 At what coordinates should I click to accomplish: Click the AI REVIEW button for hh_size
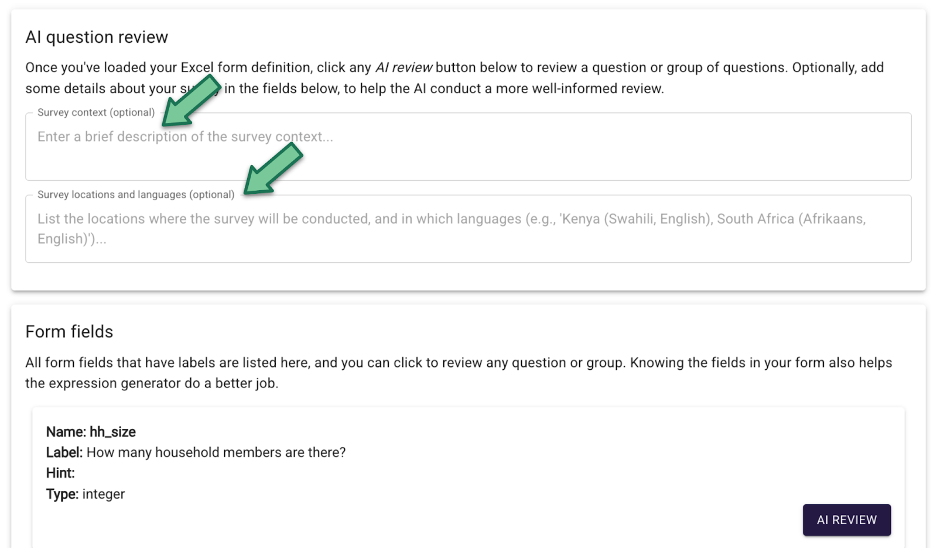[846, 520]
